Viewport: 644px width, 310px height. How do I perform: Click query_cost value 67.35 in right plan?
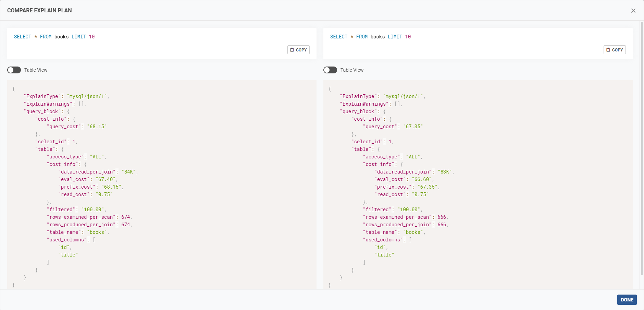pyautogui.click(x=413, y=127)
